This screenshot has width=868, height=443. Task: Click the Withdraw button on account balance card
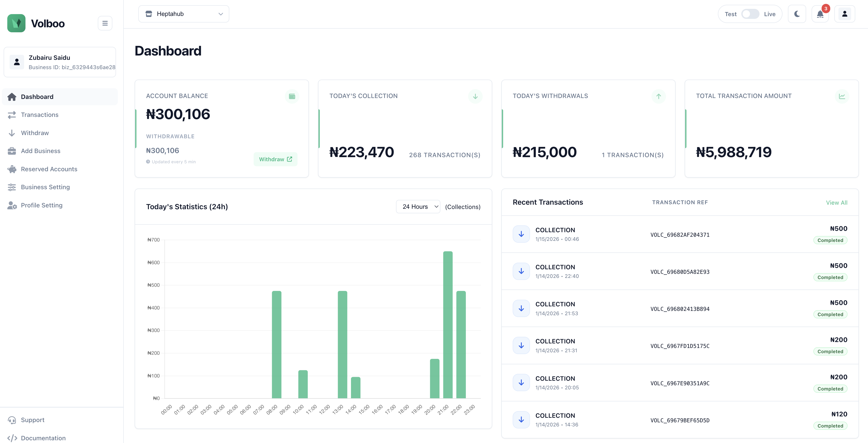pos(275,159)
